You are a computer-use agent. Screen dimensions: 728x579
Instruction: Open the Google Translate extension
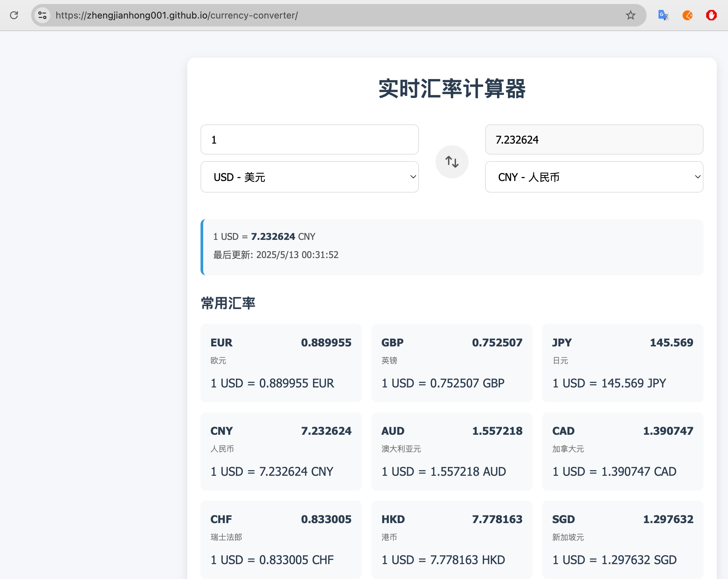(x=663, y=15)
